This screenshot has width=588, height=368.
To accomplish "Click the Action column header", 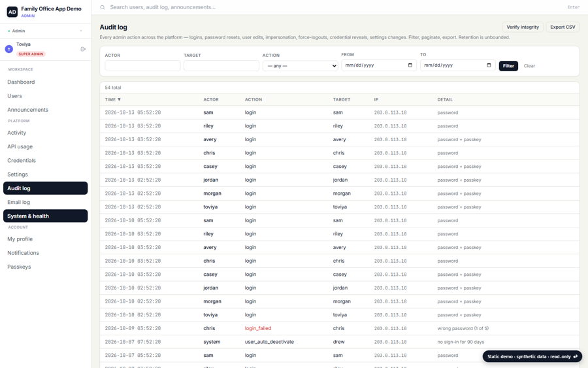I will (x=253, y=100).
